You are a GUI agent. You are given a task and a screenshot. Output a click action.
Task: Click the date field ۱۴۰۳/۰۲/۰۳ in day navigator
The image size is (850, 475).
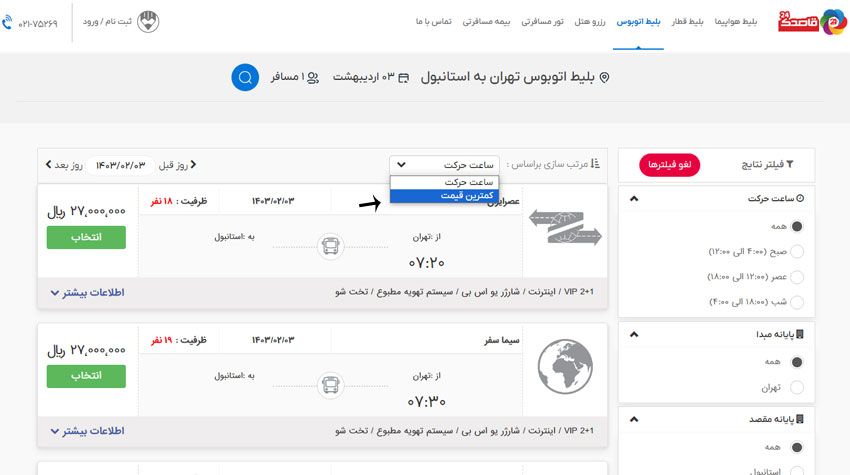pos(120,165)
